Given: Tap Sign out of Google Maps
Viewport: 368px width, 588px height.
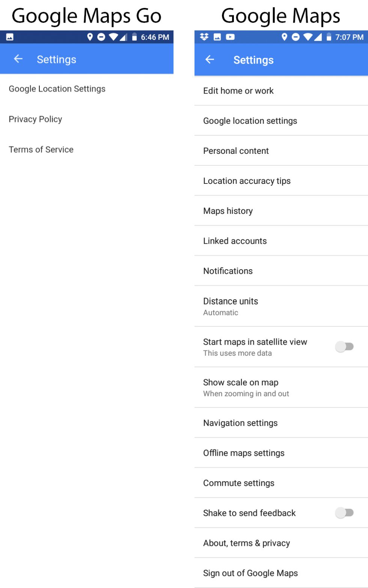Looking at the screenshot, I should 250,573.
